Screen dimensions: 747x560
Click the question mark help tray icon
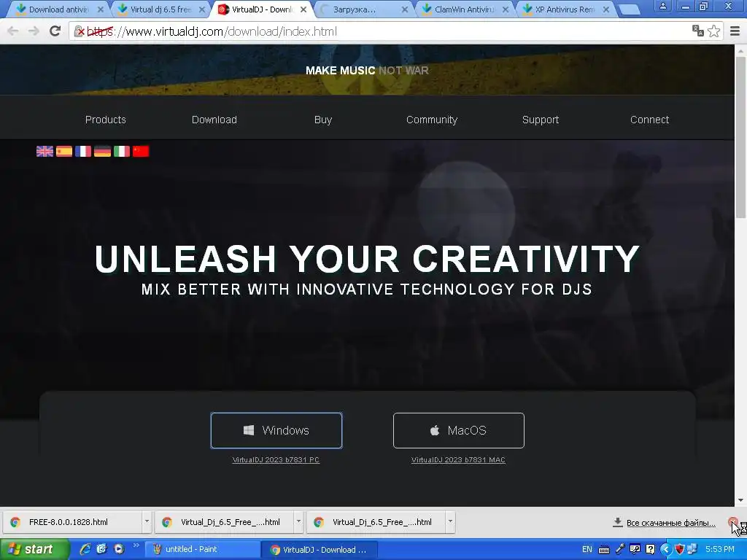pos(650,550)
